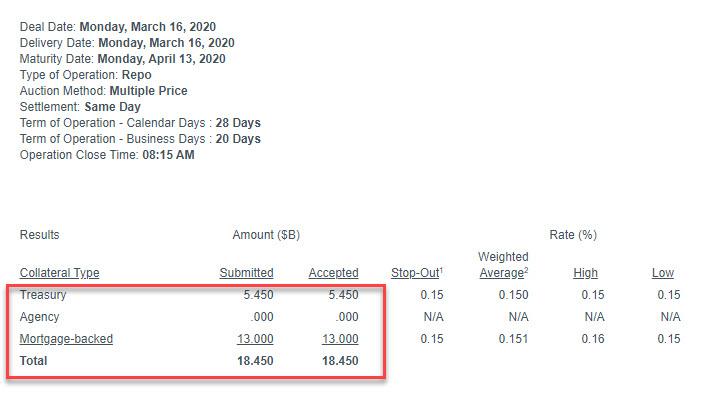
Task: Select the High rate column header
Action: point(586,273)
